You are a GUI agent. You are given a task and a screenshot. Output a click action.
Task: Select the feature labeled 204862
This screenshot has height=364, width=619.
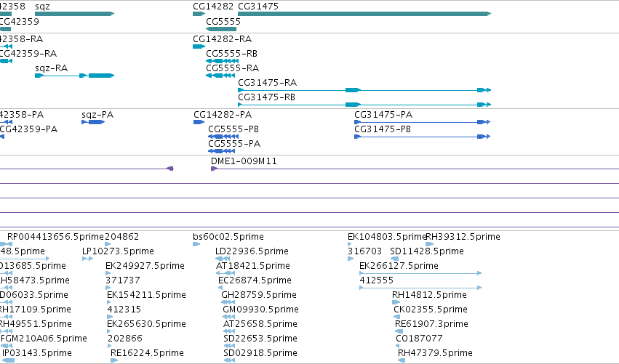[122, 237]
